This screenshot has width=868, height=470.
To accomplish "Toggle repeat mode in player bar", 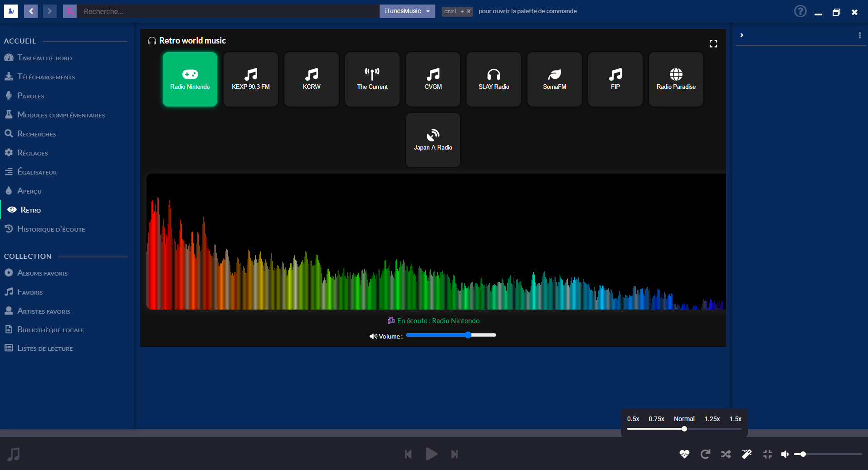I will [705, 454].
